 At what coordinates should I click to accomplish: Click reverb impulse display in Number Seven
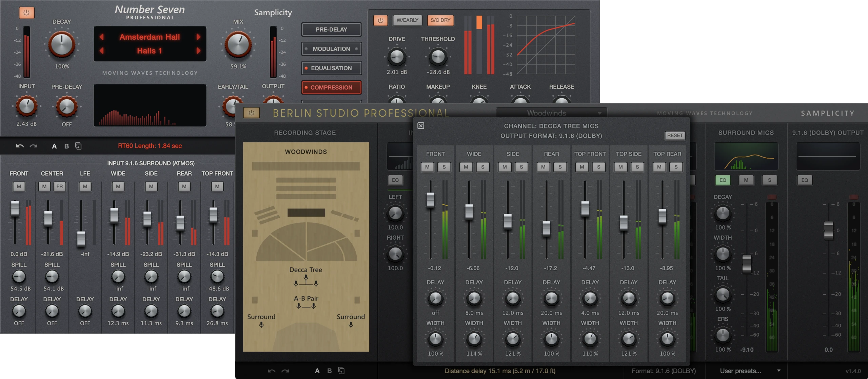(x=150, y=105)
